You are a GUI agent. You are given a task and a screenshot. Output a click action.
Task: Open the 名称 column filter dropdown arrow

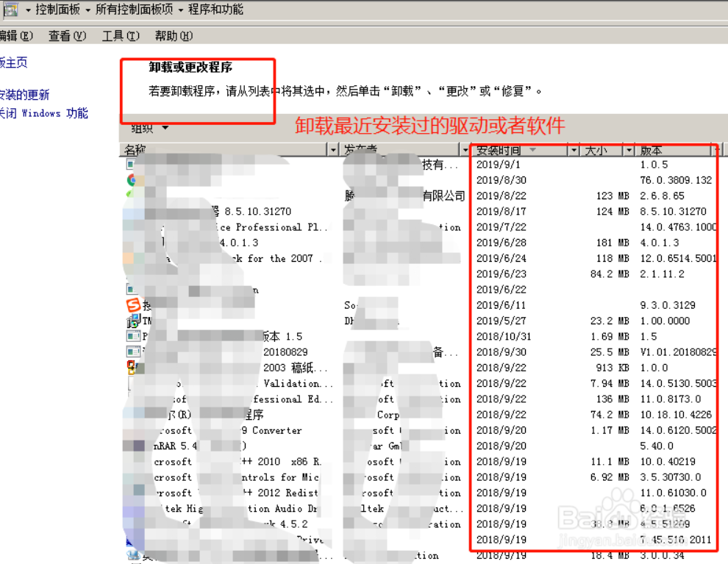332,150
